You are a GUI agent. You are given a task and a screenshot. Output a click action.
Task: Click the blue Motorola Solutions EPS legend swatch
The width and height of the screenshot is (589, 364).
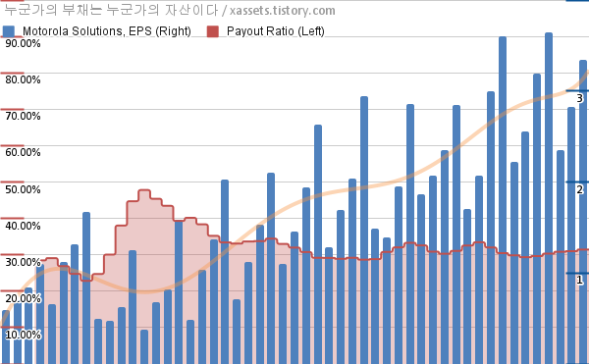(x=9, y=31)
